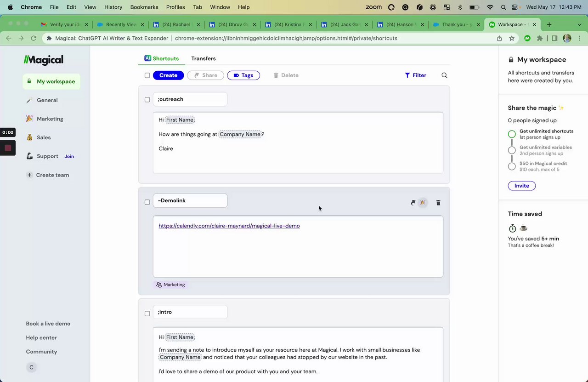Open Marketing team in sidebar
This screenshot has width=588, height=382.
click(x=45, y=119)
